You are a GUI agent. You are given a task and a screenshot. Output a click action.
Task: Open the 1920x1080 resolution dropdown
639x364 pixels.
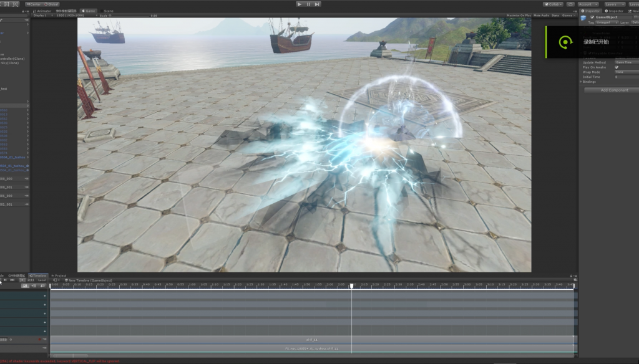[77, 16]
